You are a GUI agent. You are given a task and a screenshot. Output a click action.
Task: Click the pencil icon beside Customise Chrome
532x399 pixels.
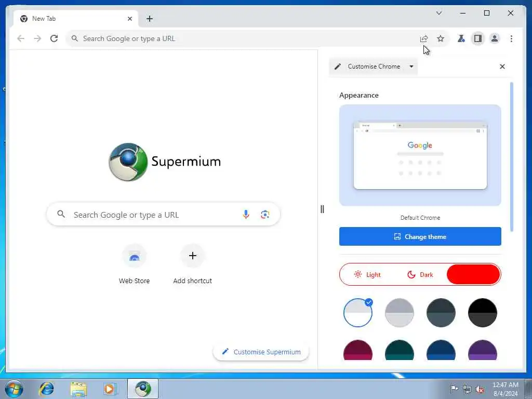tap(338, 66)
